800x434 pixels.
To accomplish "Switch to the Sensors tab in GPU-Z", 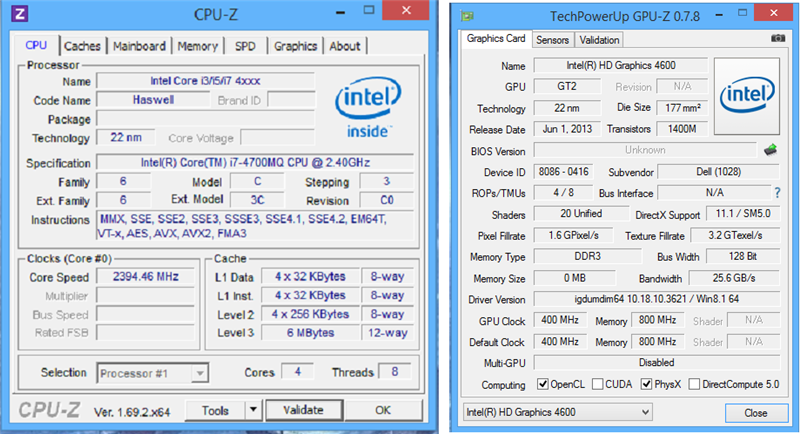I will [x=553, y=40].
